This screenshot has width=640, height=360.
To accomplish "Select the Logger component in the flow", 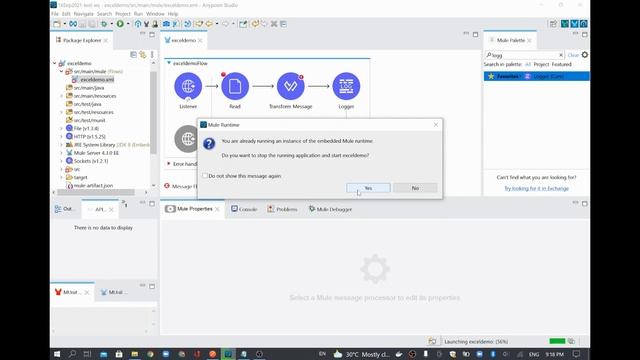I will (346, 86).
